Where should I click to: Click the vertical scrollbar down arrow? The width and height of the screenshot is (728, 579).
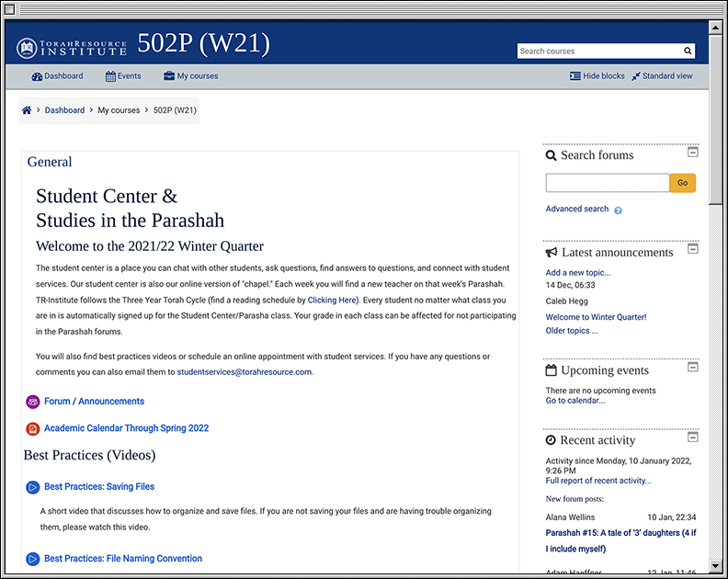point(716,565)
